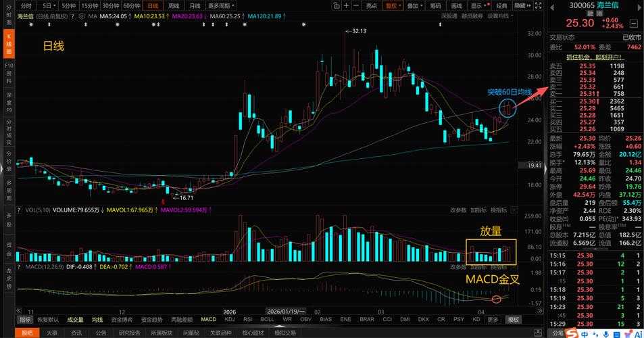Click the lock icon in the chart toolbar
644x338 pixels.
tap(336, 5)
